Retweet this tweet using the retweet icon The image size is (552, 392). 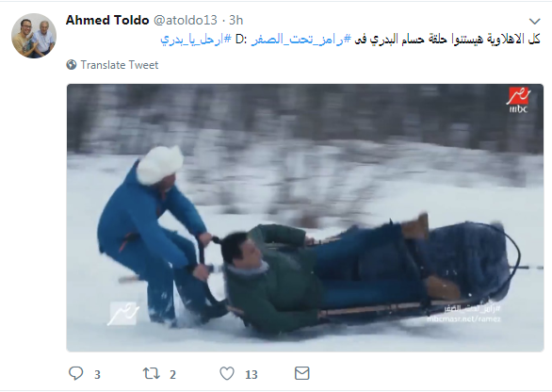point(152,373)
